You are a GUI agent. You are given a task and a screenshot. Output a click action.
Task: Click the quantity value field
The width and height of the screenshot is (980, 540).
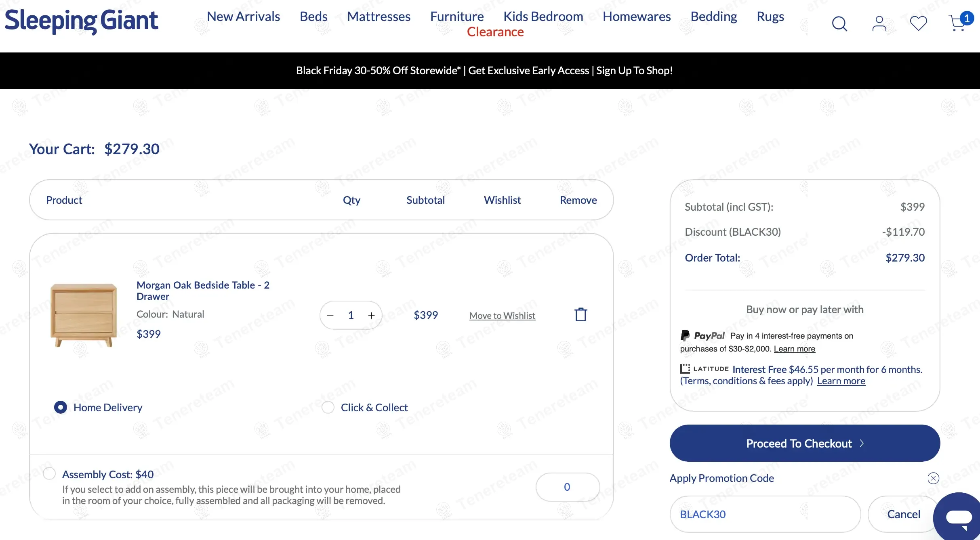coord(351,315)
